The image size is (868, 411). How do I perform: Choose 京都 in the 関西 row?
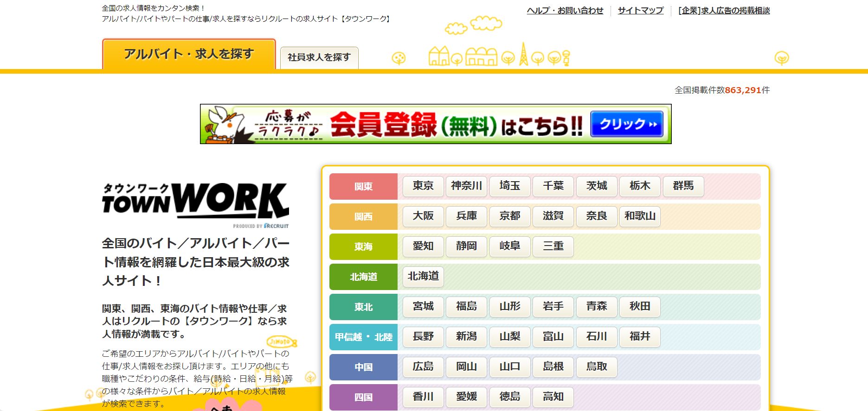coord(509,216)
